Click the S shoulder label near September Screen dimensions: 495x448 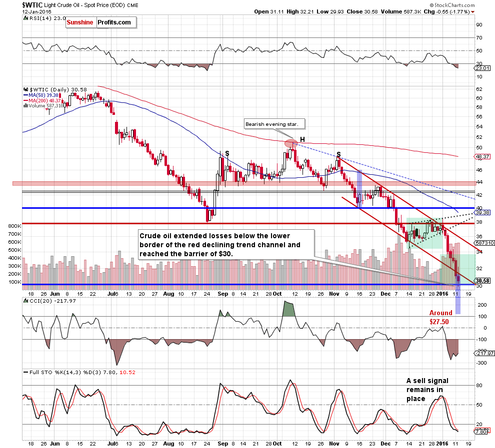227,154
